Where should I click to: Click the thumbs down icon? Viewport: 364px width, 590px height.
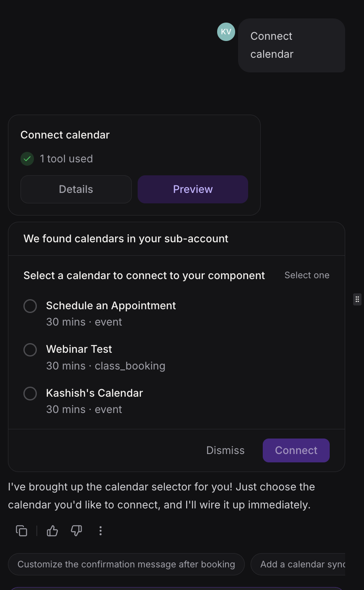[76, 531]
